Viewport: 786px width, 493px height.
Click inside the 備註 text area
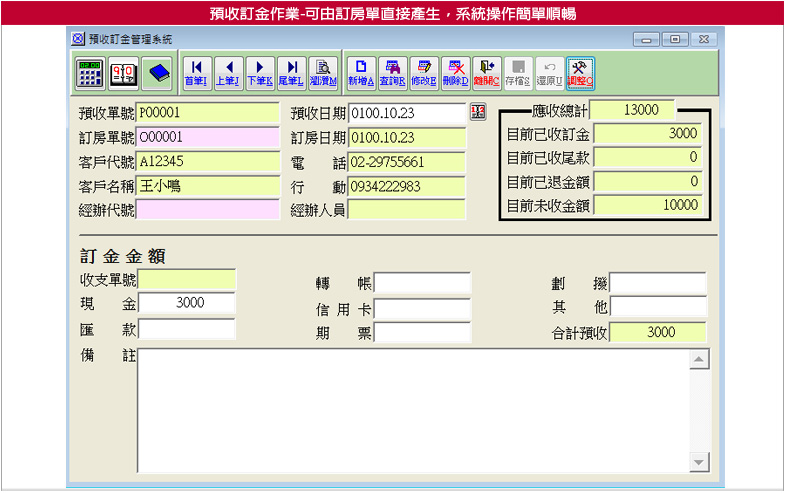tap(412, 410)
